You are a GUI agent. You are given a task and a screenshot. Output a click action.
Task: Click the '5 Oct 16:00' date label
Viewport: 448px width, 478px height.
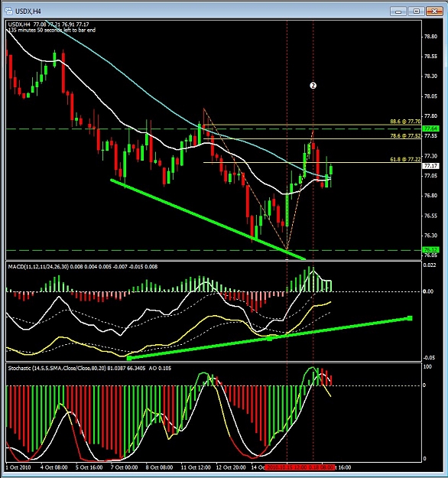point(89,467)
